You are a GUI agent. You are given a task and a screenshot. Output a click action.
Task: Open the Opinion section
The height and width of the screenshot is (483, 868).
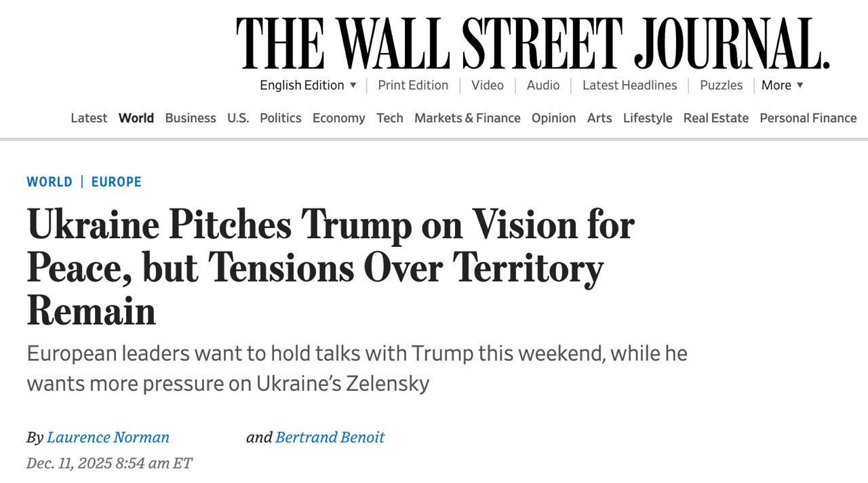553,118
